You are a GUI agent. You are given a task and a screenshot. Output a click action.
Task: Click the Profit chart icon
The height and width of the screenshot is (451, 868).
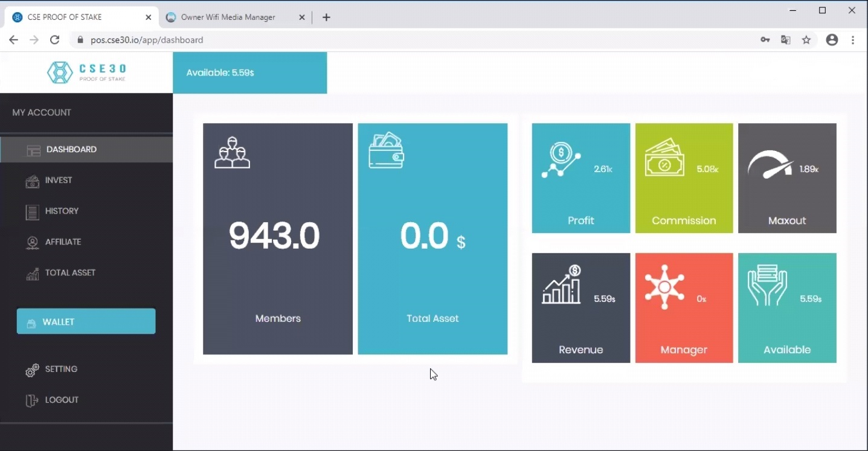(561, 160)
